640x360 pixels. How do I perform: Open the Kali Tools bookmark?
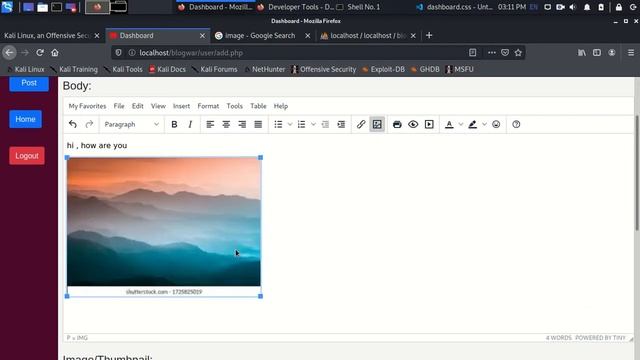[123, 69]
